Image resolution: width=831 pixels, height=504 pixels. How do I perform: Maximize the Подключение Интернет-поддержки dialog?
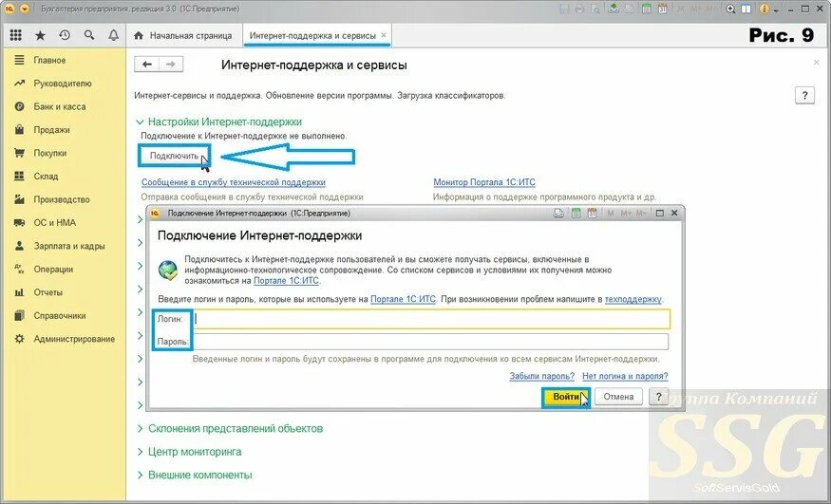pyautogui.click(x=660, y=213)
